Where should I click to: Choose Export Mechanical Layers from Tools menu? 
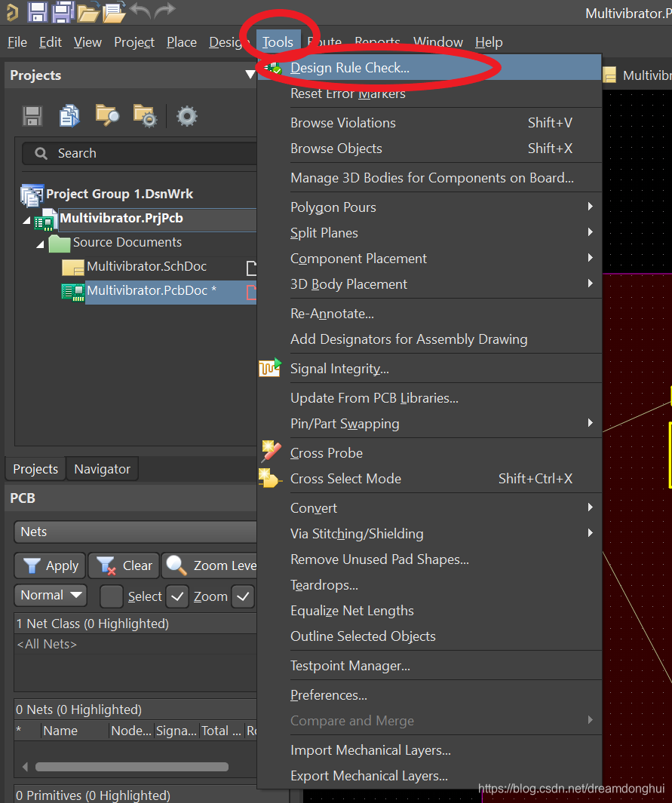[x=429, y=775]
